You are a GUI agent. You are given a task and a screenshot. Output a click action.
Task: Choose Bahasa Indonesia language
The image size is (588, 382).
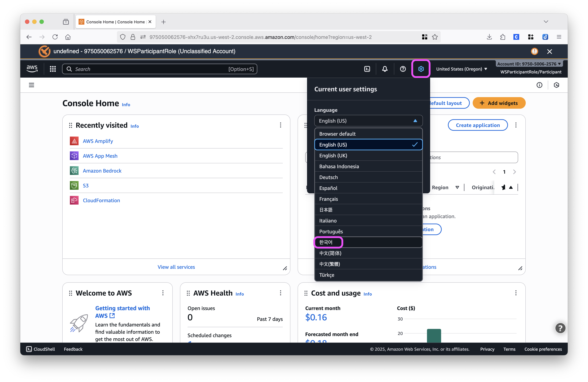point(368,166)
